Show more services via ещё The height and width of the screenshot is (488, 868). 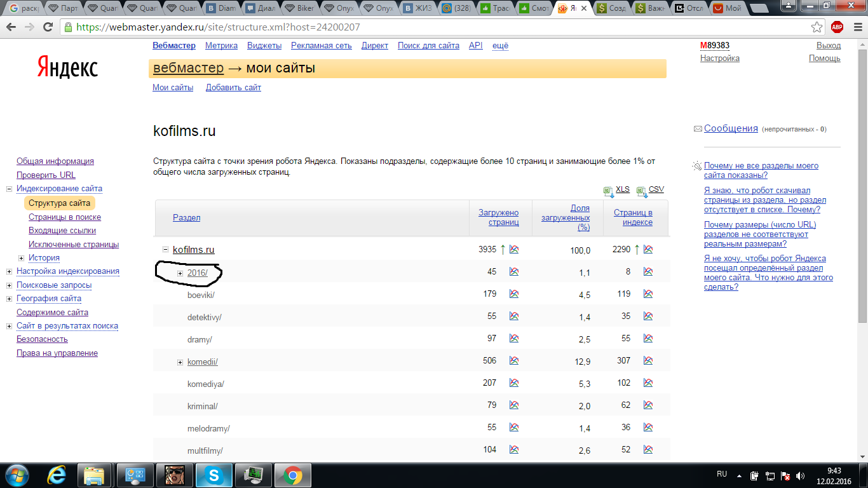pyautogui.click(x=500, y=46)
